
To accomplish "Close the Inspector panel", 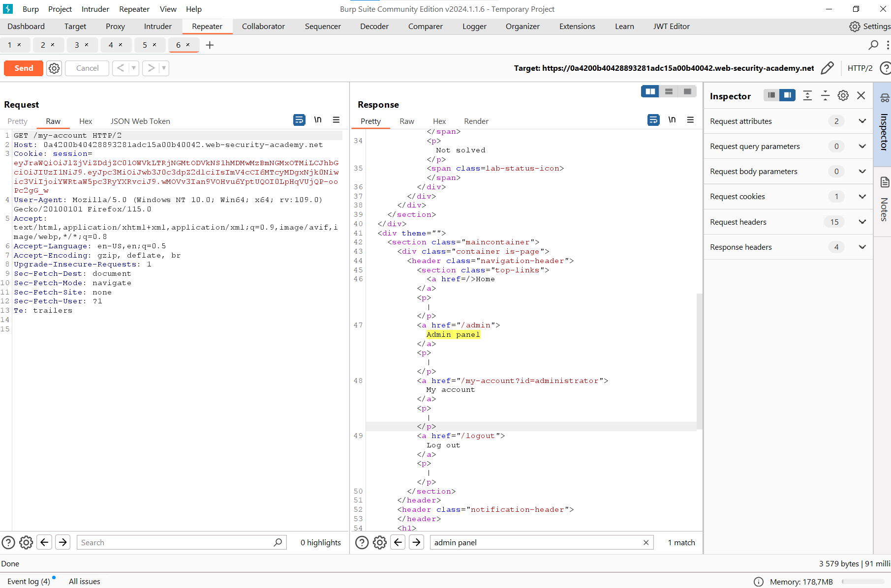I will click(x=861, y=95).
